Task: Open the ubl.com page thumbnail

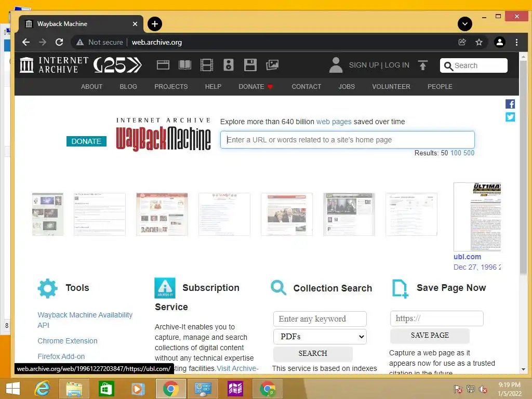Action: pyautogui.click(x=477, y=217)
